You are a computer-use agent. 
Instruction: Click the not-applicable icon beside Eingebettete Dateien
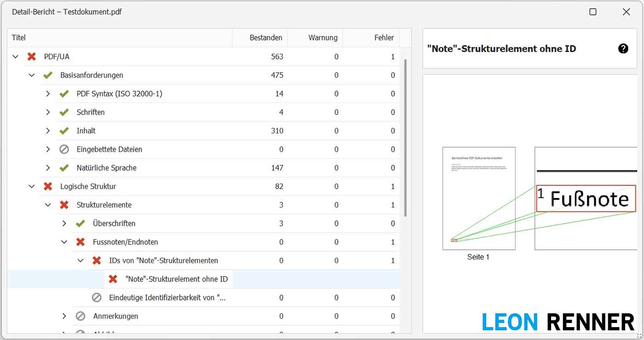point(64,150)
